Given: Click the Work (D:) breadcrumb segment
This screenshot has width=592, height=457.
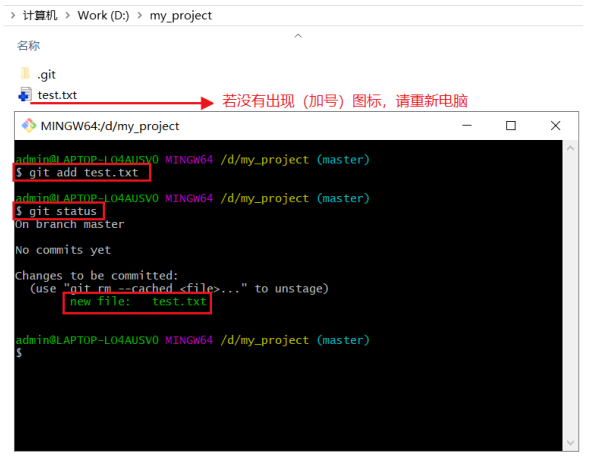Looking at the screenshot, I should 103,15.
